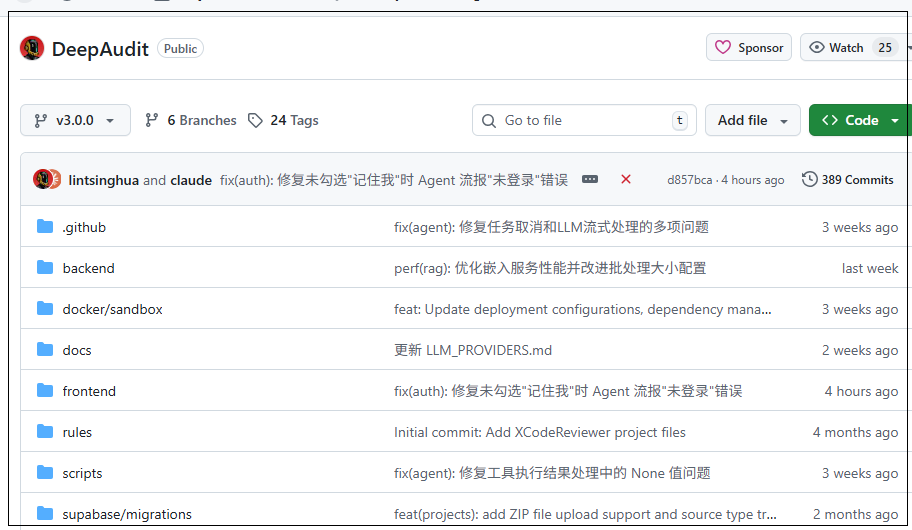The width and height of the screenshot is (912, 530).
Task: Click the rules folder icon
Action: pos(45,432)
